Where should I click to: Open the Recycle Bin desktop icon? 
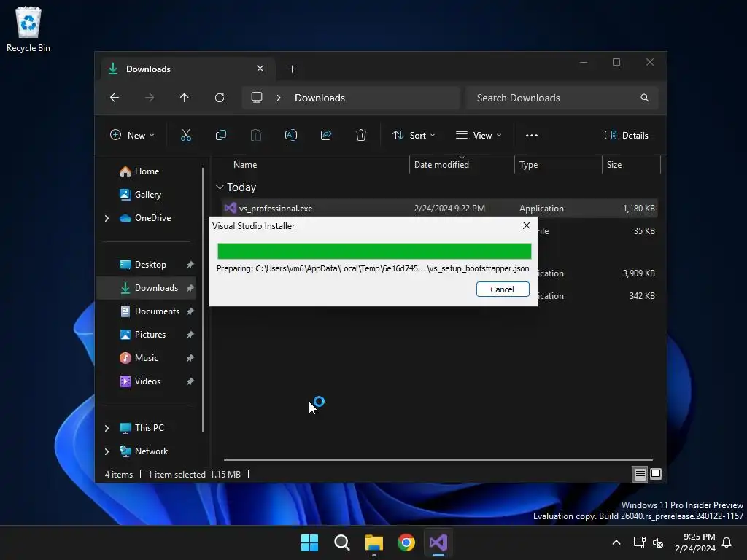click(28, 29)
